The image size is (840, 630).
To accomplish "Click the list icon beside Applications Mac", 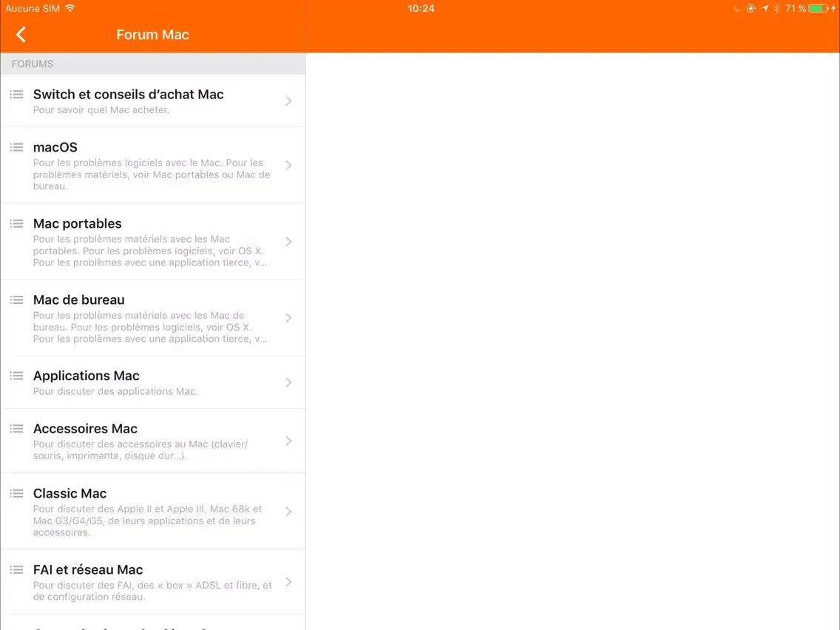I will click(x=16, y=376).
